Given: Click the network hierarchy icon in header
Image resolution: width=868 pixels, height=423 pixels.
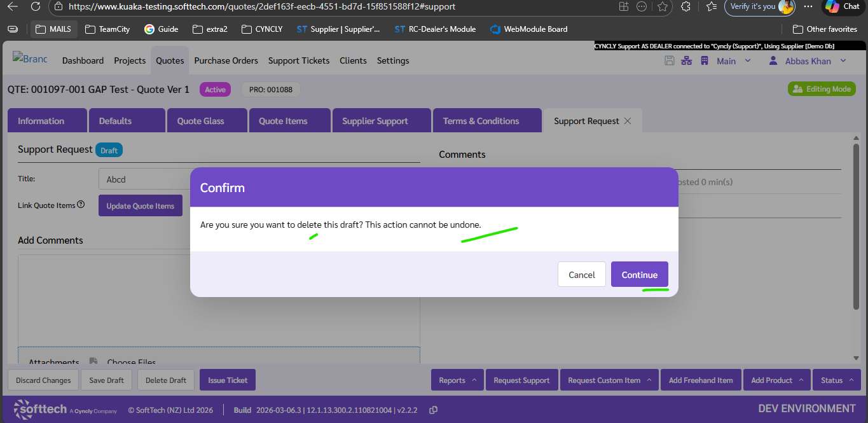Looking at the screenshot, I should 686,60.
